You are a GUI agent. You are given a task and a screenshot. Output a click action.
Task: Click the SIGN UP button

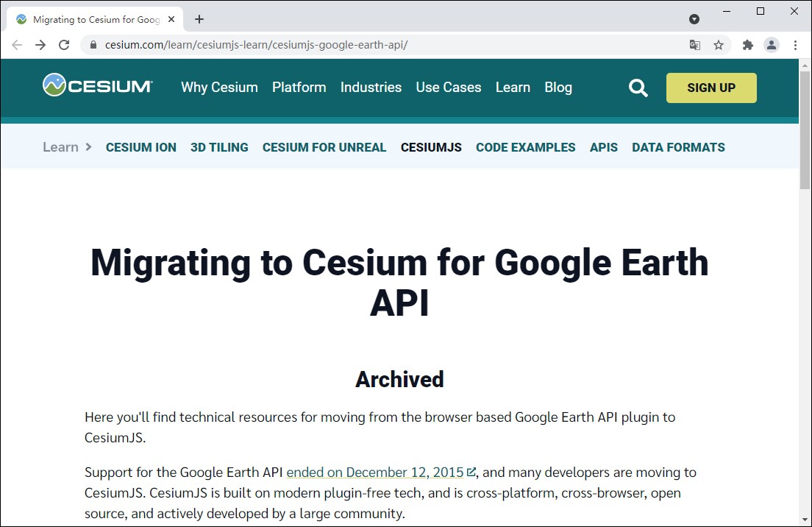tap(710, 87)
